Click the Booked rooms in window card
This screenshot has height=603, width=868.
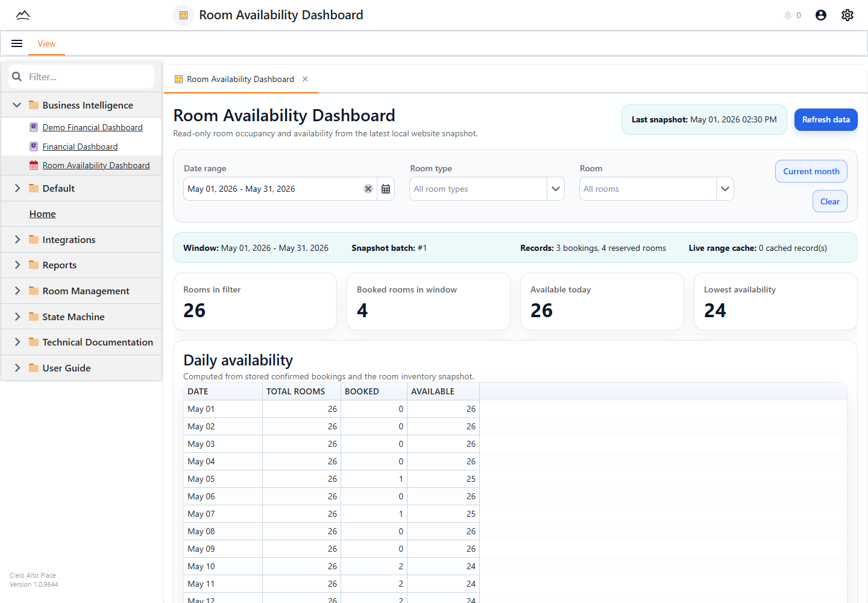pos(429,301)
